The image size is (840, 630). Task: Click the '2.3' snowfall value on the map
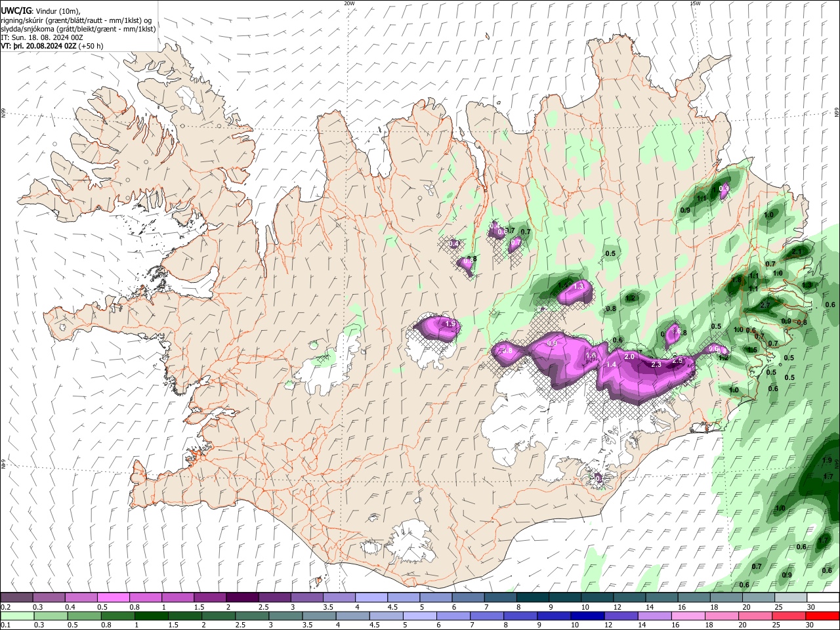[x=656, y=364]
